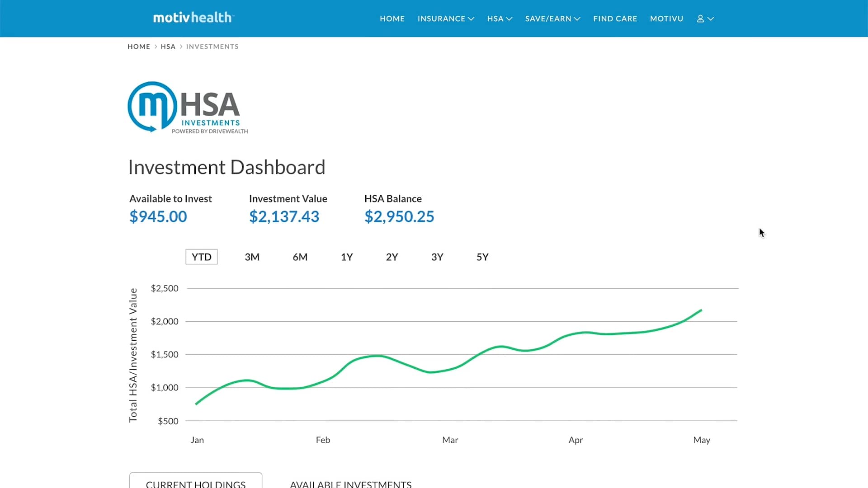The width and height of the screenshot is (868, 488).
Task: Click INVESTMENTS breadcrumb text
Action: coord(212,47)
